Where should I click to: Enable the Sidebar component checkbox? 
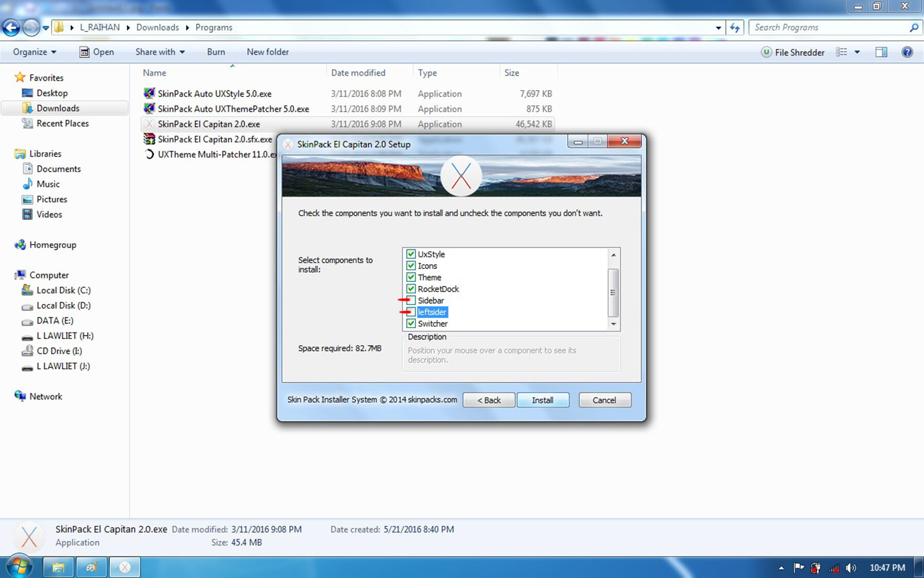point(411,300)
